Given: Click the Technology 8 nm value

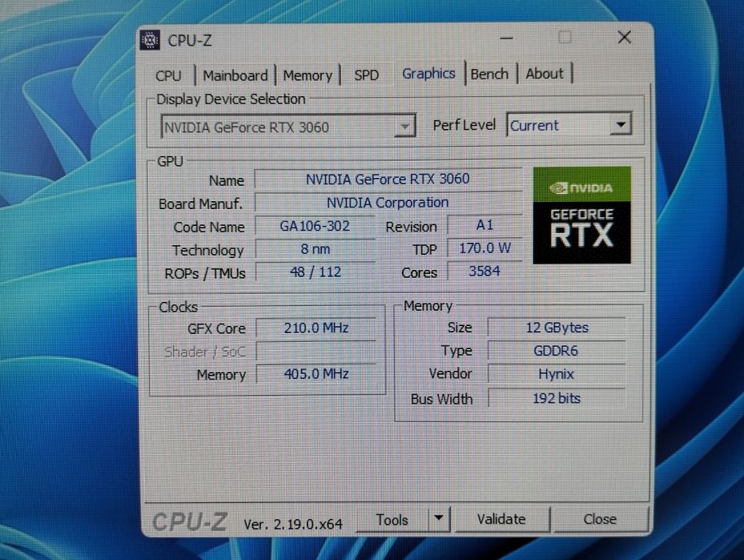Looking at the screenshot, I should coord(315,249).
